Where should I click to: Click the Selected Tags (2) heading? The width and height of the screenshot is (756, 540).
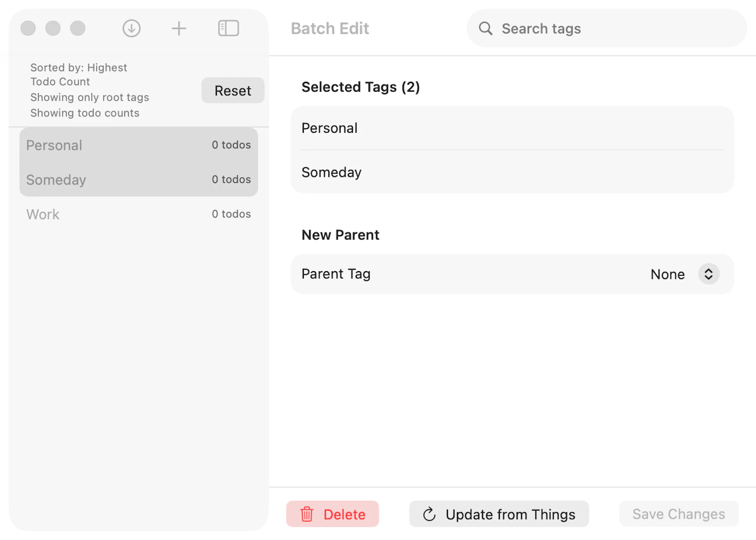(x=361, y=87)
